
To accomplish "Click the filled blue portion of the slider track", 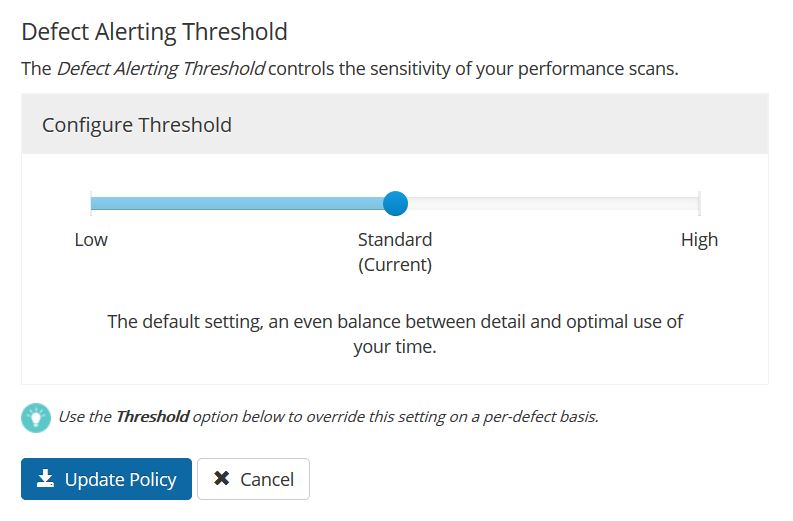I will point(237,203).
